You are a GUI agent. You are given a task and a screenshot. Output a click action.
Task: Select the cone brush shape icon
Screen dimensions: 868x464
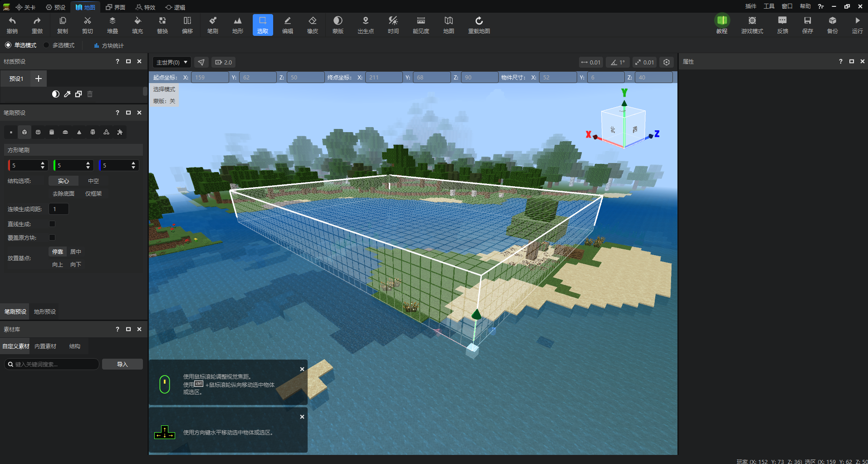(79, 132)
